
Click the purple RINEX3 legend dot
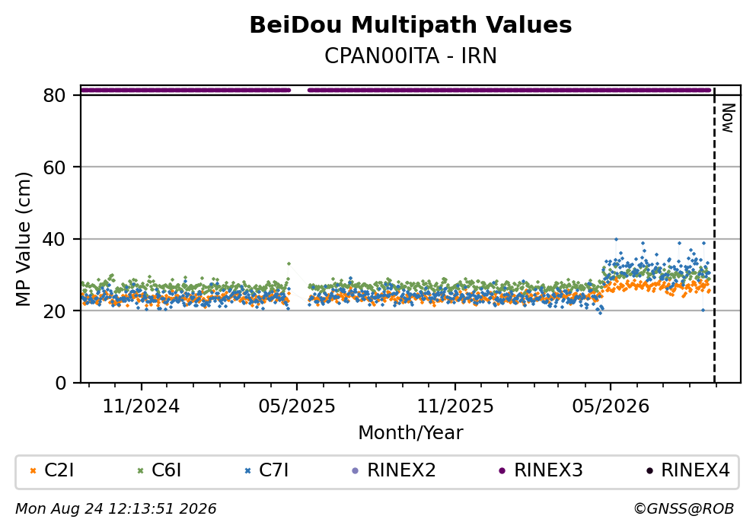pyautogui.click(x=502, y=471)
